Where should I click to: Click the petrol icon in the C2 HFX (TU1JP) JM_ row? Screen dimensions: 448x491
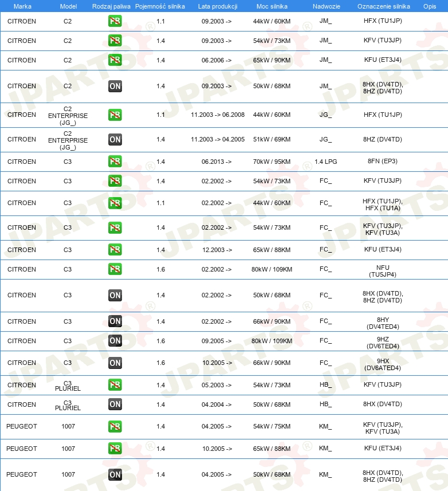115,21
